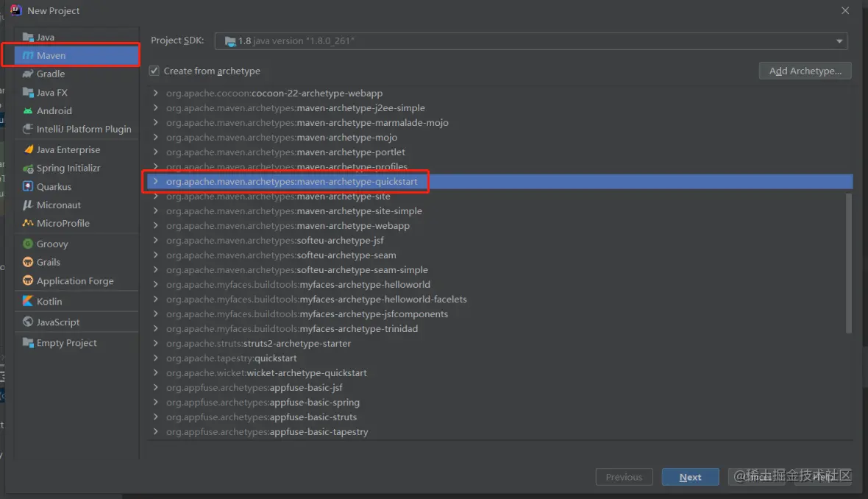Click the IntelliJ Platform Plugin icon
Viewport: 868px width, 499px height.
tap(28, 129)
